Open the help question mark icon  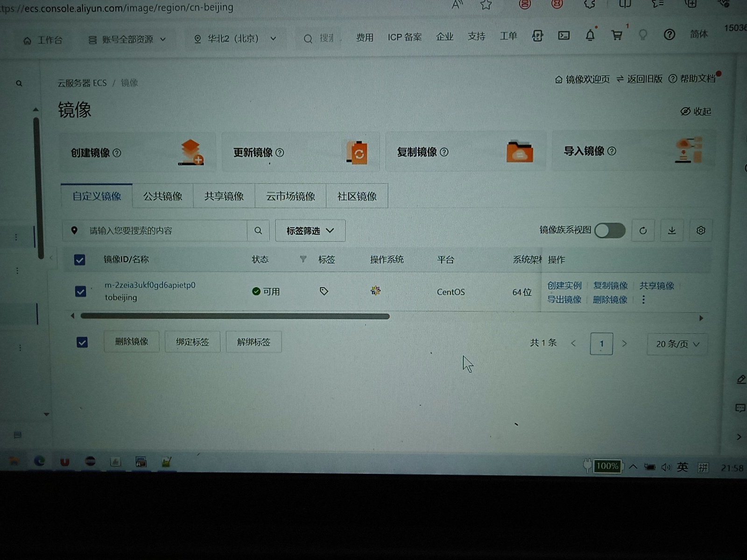(x=669, y=35)
